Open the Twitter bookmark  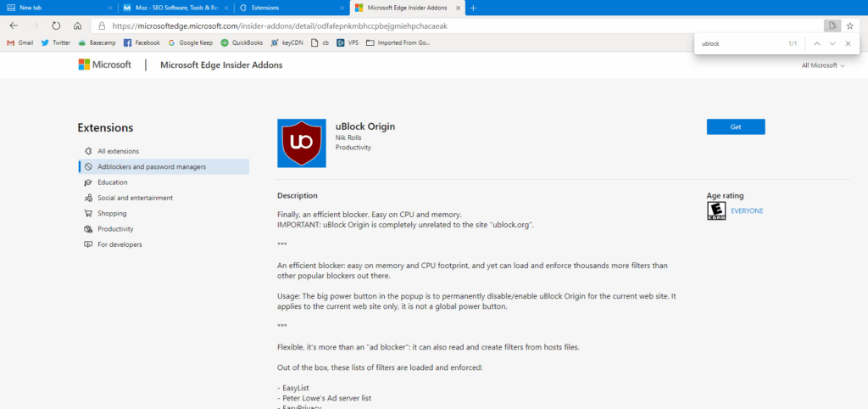pyautogui.click(x=56, y=42)
